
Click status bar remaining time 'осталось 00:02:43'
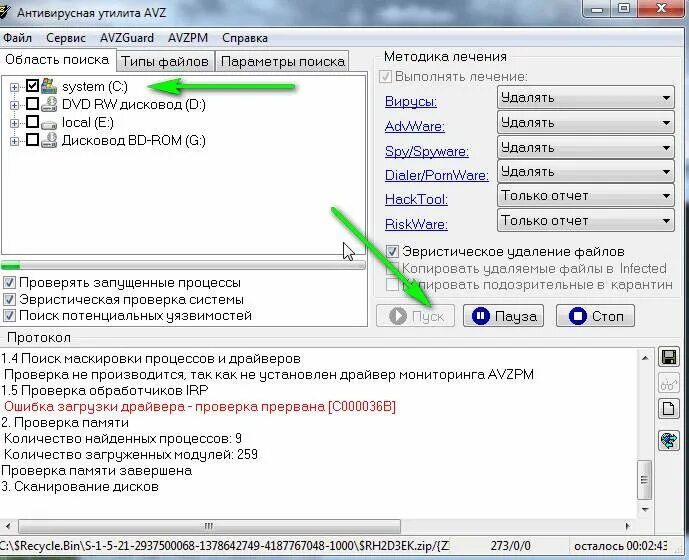[621, 546]
